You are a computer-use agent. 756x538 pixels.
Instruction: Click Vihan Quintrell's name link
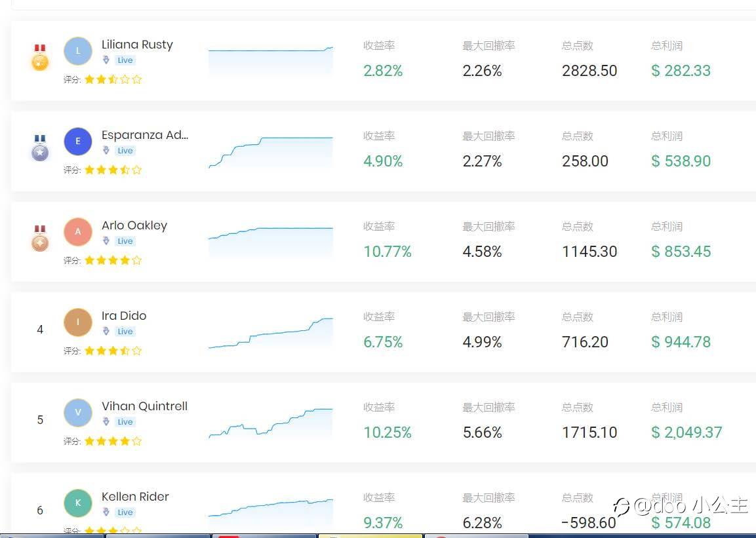tap(144, 406)
